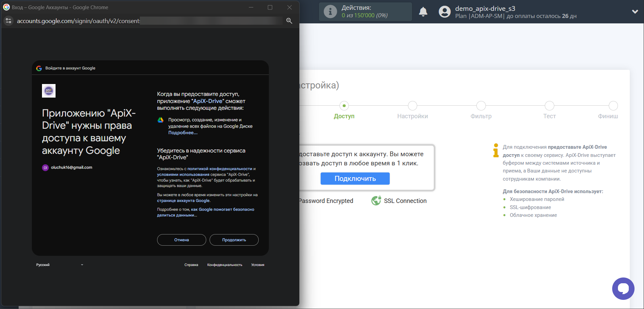Open the Русский language dropdown
The width and height of the screenshot is (644, 309).
tap(60, 265)
